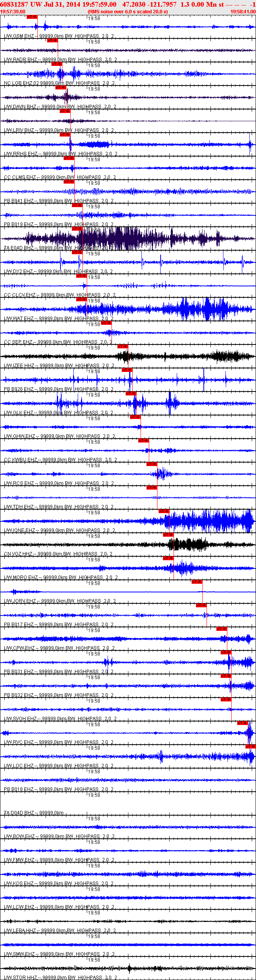Screen dimensions: 256x980
Task: Click the UW.IZEE pick marker
Action: [x=123, y=346]
